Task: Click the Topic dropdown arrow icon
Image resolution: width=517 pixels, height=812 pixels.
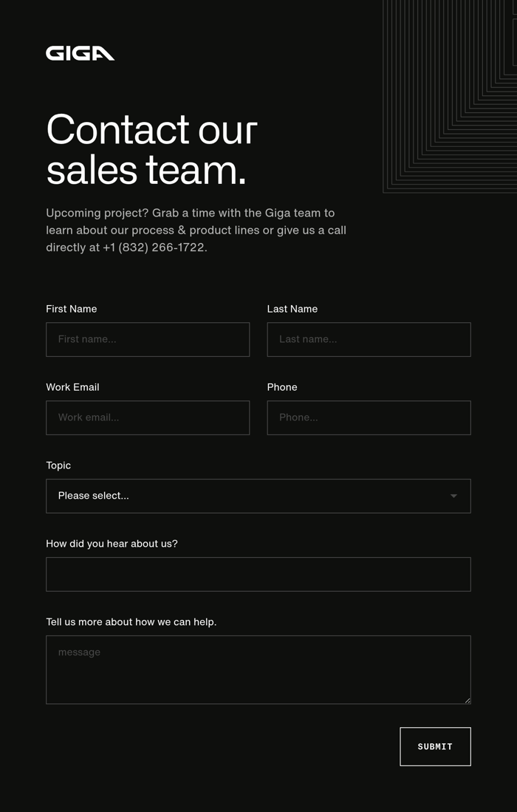Action: (453, 496)
